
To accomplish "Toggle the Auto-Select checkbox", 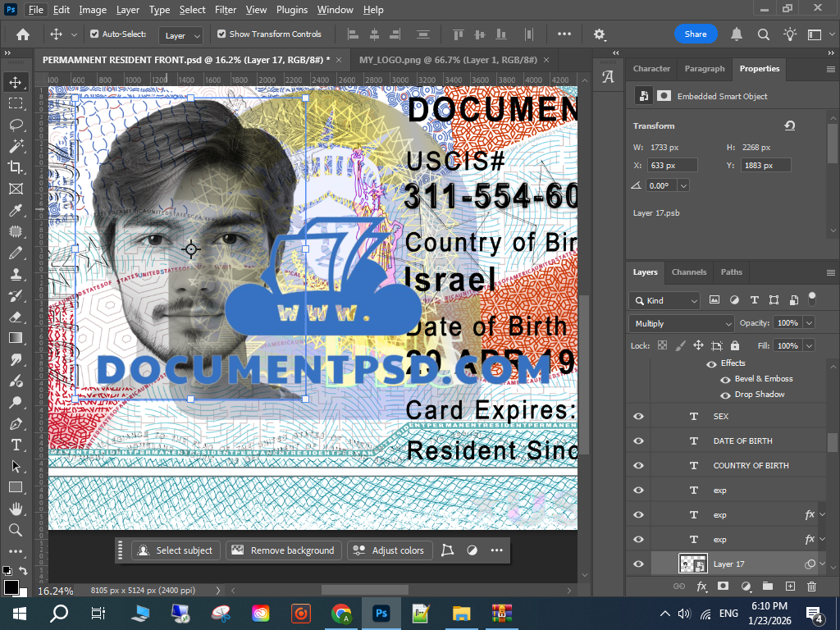I will (x=94, y=34).
